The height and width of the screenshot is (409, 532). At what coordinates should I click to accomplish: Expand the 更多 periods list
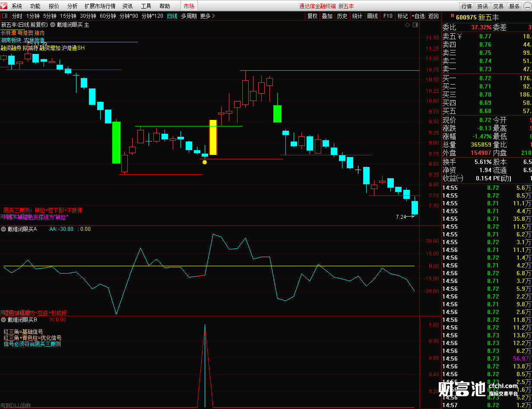tap(207, 16)
